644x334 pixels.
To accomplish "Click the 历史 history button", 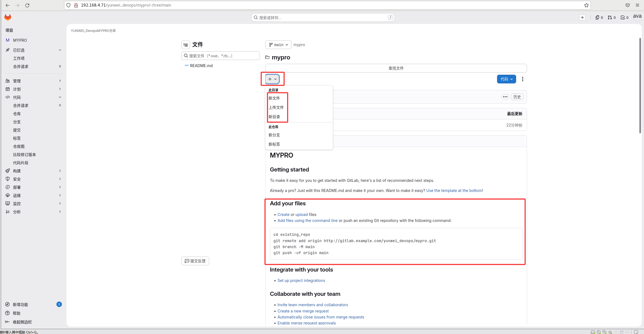I will click(x=517, y=97).
